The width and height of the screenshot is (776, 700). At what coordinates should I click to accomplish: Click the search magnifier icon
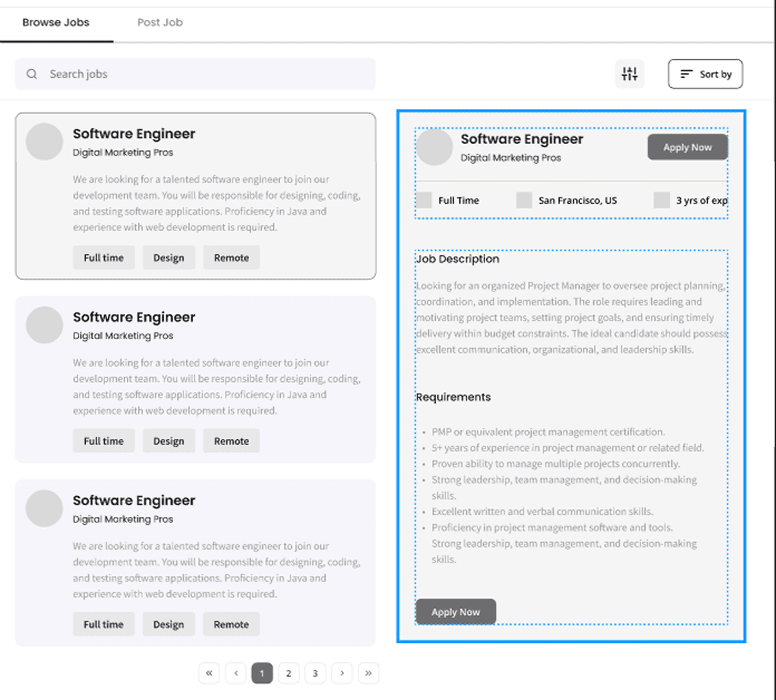tap(32, 74)
